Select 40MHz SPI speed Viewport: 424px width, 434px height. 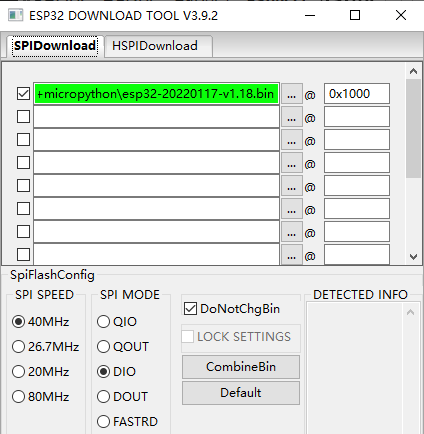pos(40,322)
